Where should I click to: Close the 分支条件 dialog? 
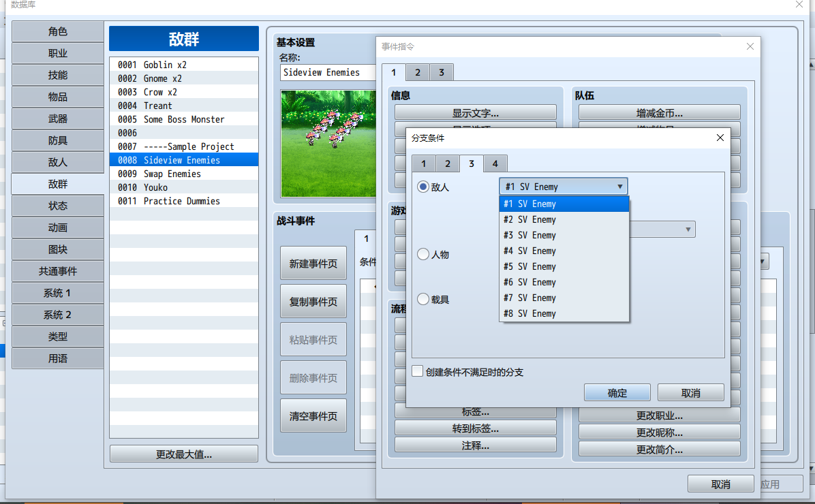click(720, 138)
